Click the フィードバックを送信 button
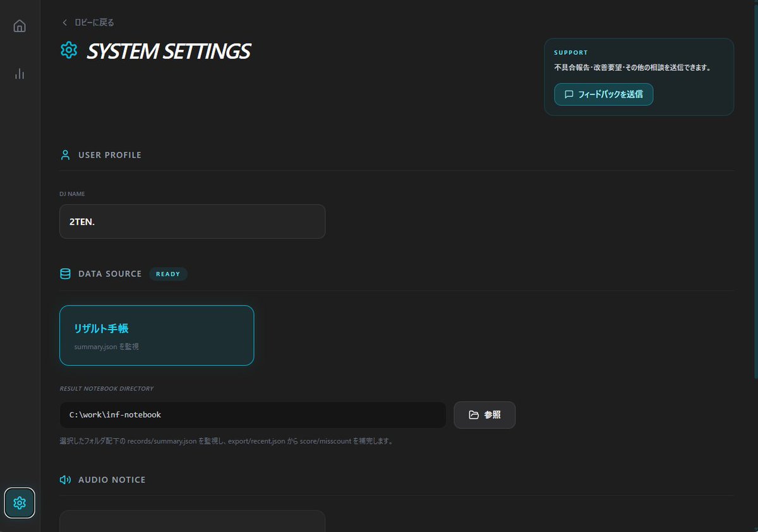Image resolution: width=758 pixels, height=532 pixels. pyautogui.click(x=603, y=94)
